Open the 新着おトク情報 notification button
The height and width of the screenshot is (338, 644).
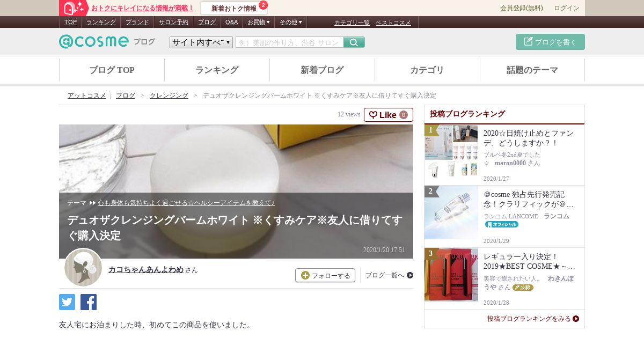tap(234, 8)
